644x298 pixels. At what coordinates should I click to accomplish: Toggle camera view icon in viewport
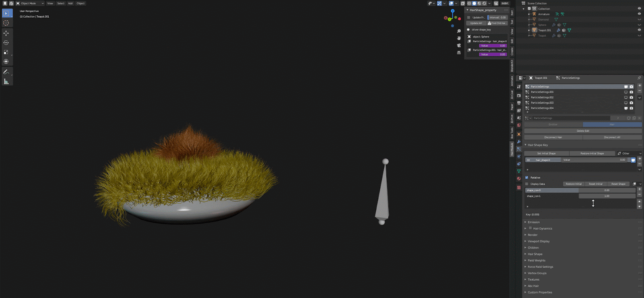pos(459,45)
